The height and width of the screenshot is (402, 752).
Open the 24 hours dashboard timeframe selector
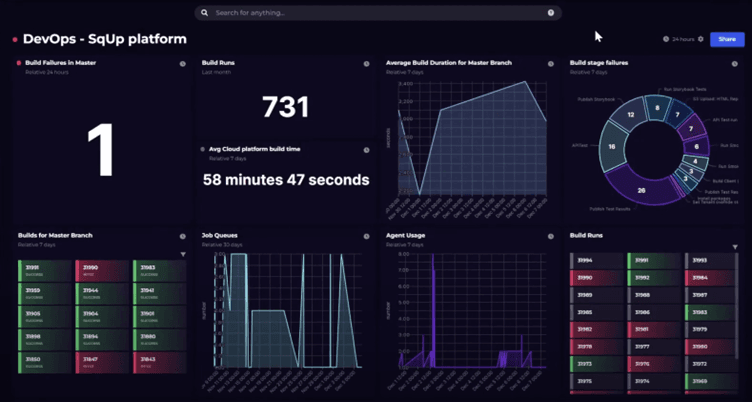tap(680, 39)
